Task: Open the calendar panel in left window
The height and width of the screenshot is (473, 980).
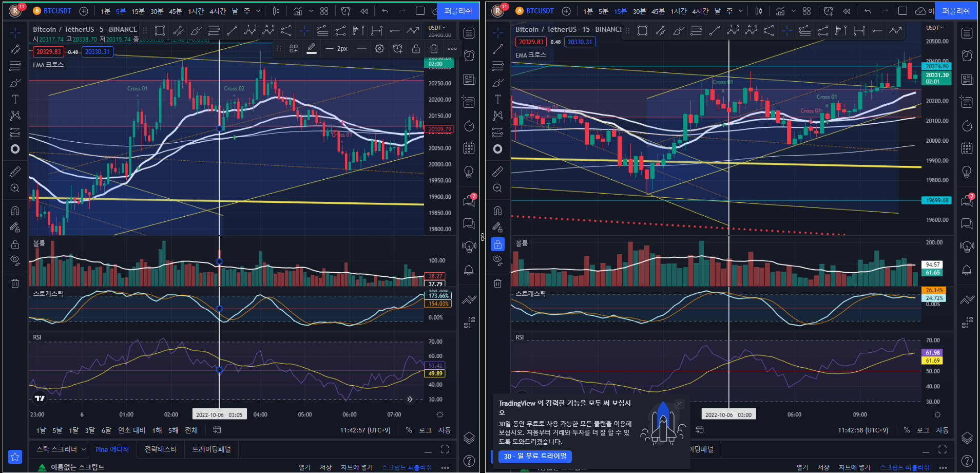Action: (469, 148)
